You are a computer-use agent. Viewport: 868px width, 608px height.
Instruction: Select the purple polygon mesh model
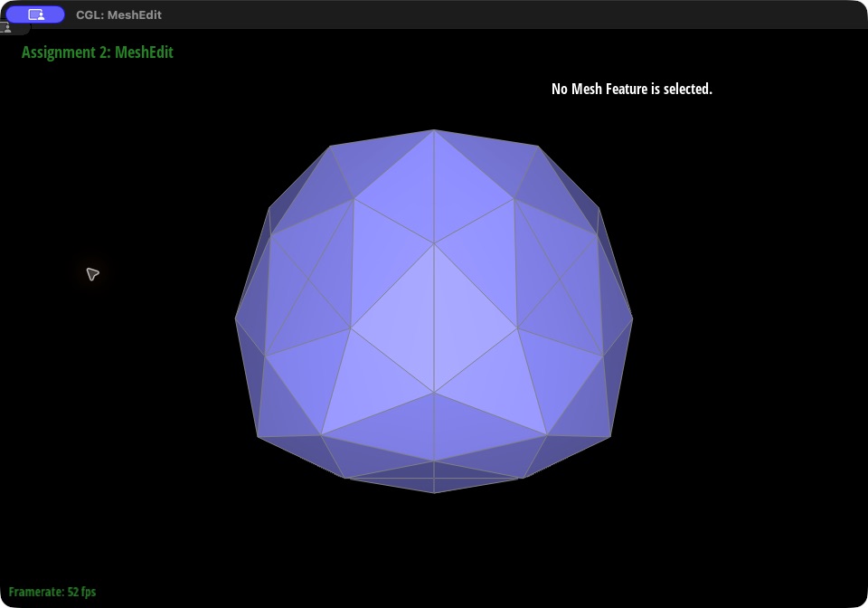(x=434, y=311)
